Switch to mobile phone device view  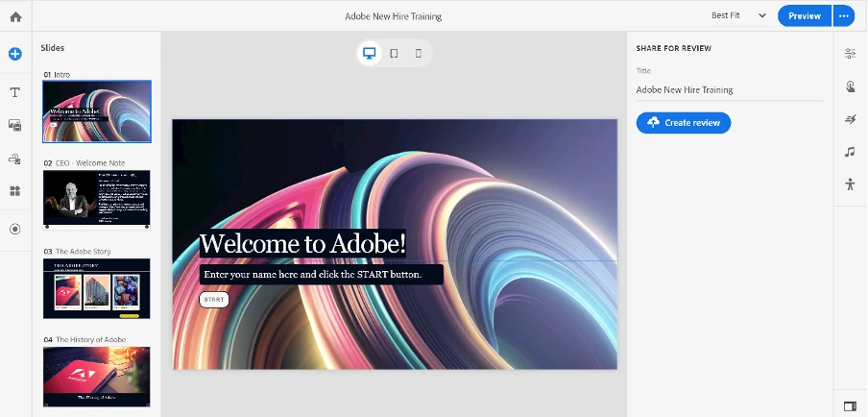tap(418, 53)
